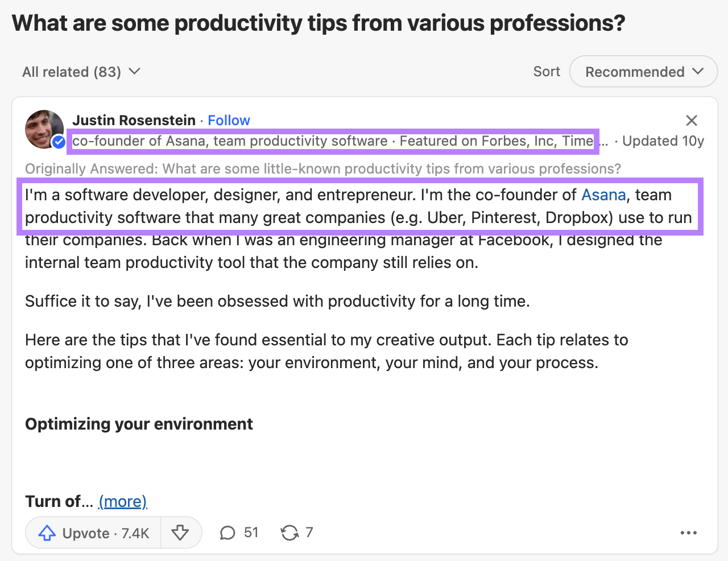
Task: Open the All related filter dropdown
Action: click(81, 72)
